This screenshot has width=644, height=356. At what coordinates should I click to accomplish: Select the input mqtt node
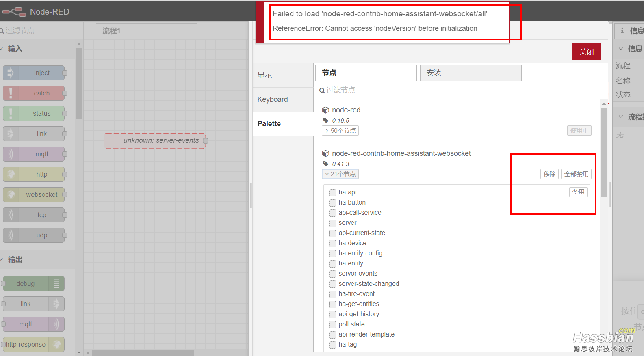[x=34, y=154]
